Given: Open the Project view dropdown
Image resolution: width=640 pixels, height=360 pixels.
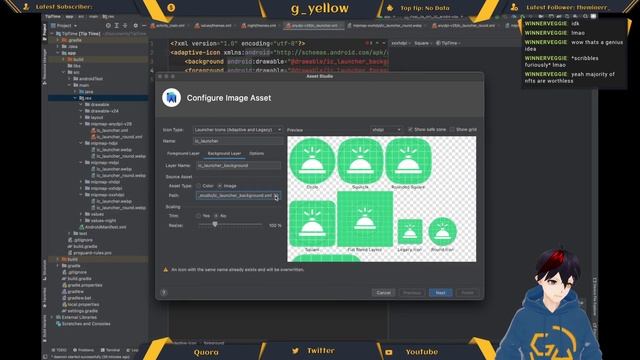Looking at the screenshot, I should [64, 25].
